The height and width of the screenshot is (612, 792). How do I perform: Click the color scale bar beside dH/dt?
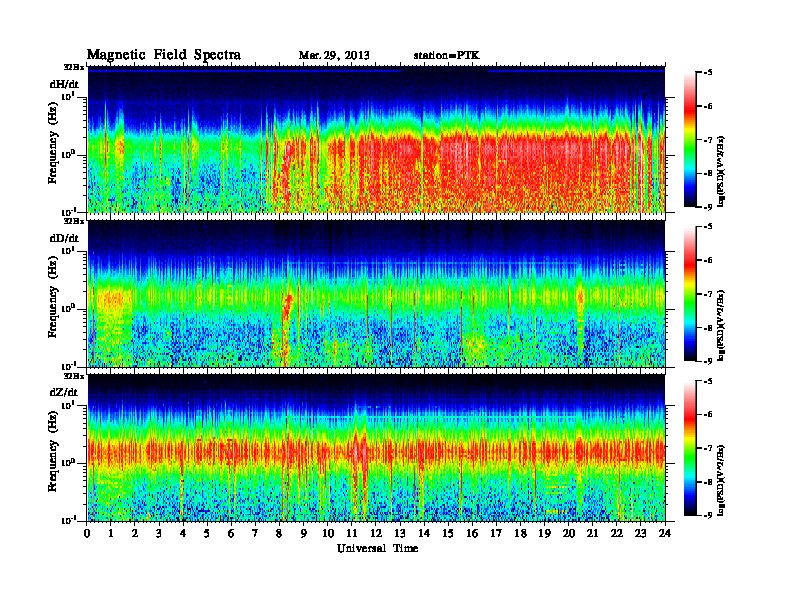tap(690, 140)
